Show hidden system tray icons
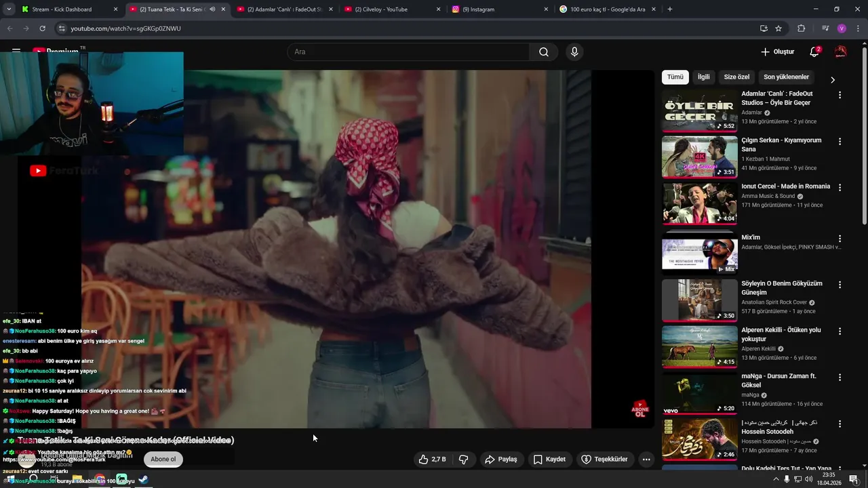Image resolution: width=868 pixels, height=488 pixels. click(x=776, y=479)
